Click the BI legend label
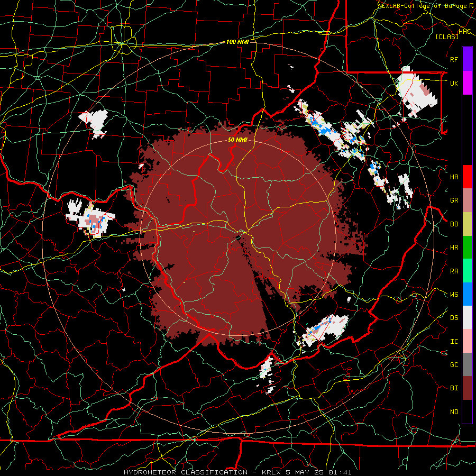 click(x=454, y=388)
